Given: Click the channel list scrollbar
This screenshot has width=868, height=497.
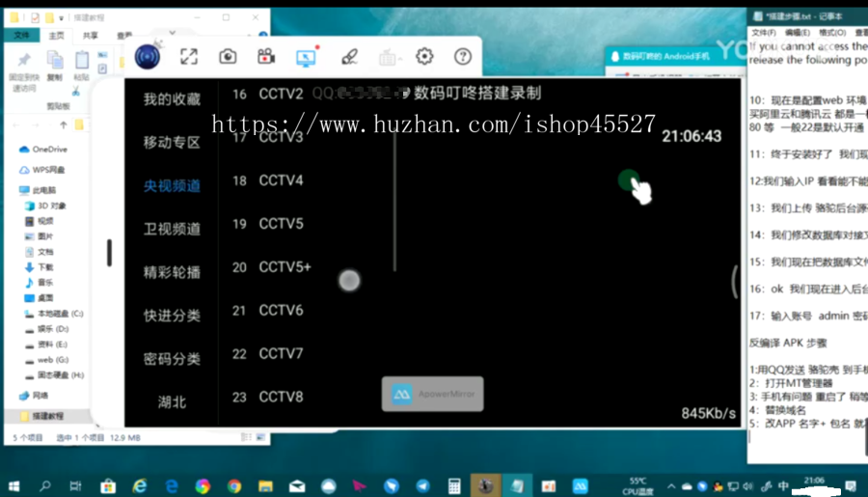Looking at the screenshot, I should click(x=394, y=203).
